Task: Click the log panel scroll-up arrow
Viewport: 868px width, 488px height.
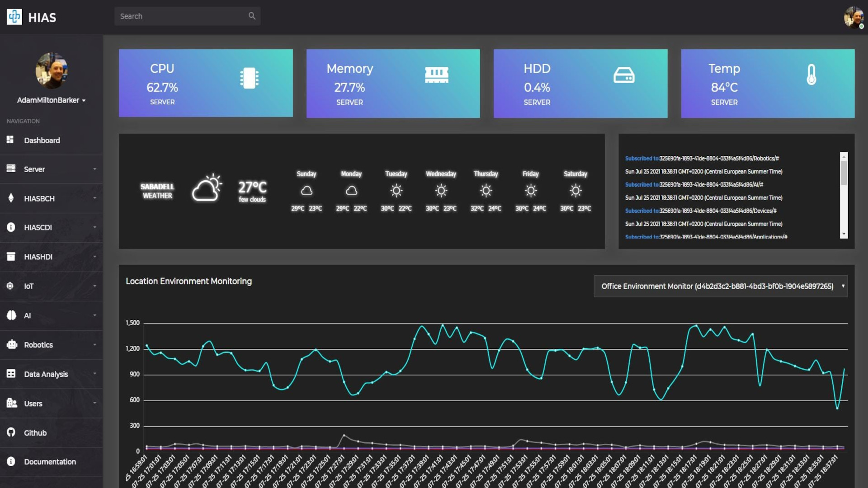Action: [x=844, y=156]
